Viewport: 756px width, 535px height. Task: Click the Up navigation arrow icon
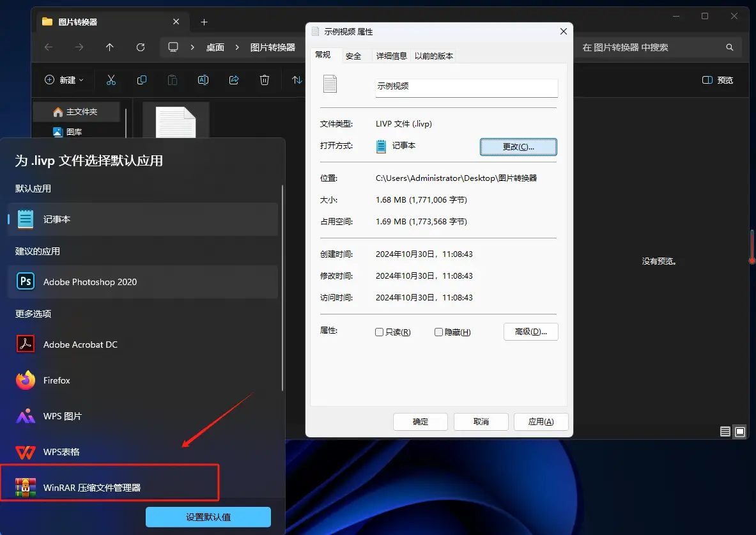coord(109,47)
